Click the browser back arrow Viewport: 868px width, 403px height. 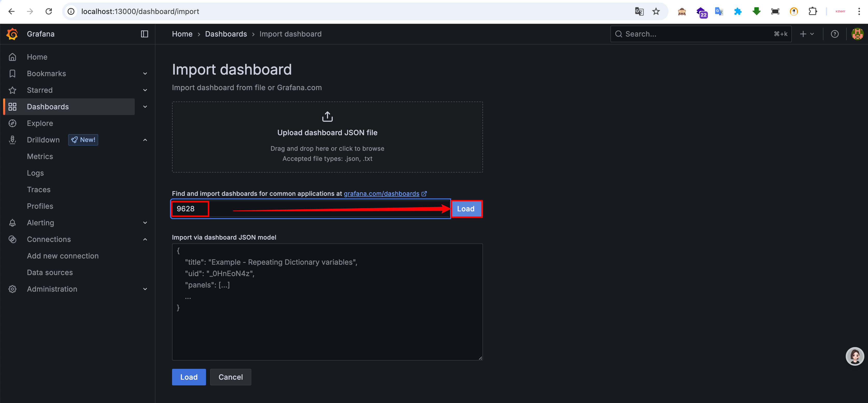click(x=11, y=11)
